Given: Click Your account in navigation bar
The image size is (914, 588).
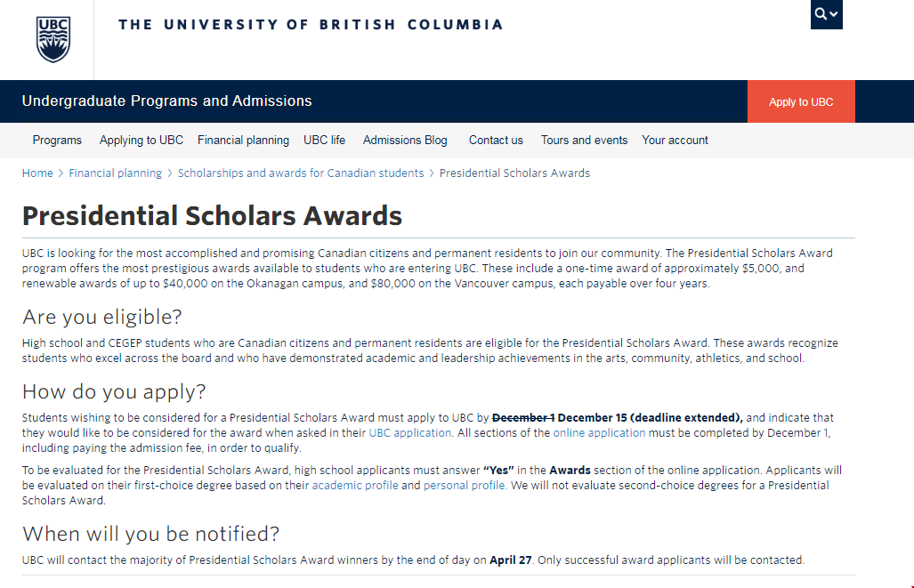Looking at the screenshot, I should 675,141.
